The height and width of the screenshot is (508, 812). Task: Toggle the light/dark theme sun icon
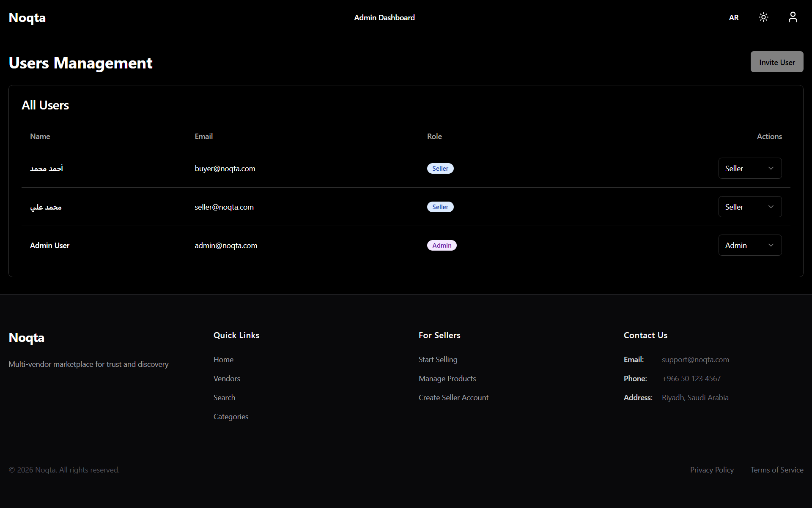763,17
